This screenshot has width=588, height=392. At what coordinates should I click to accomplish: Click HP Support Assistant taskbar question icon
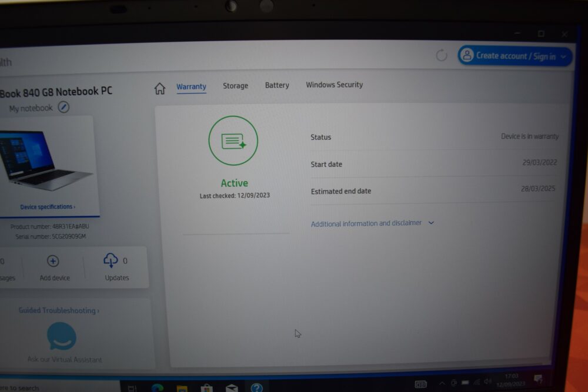coord(257,387)
